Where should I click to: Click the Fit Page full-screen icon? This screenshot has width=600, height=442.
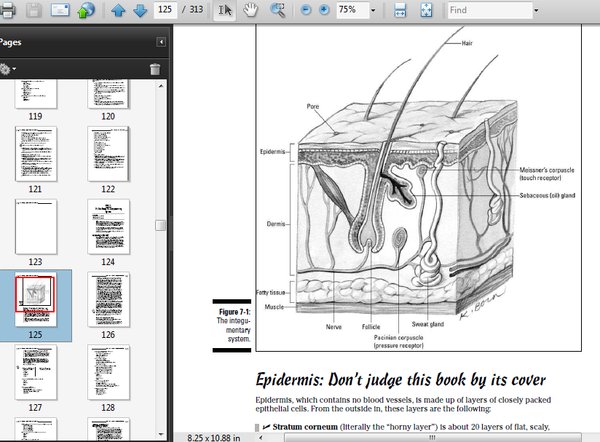pos(426,10)
